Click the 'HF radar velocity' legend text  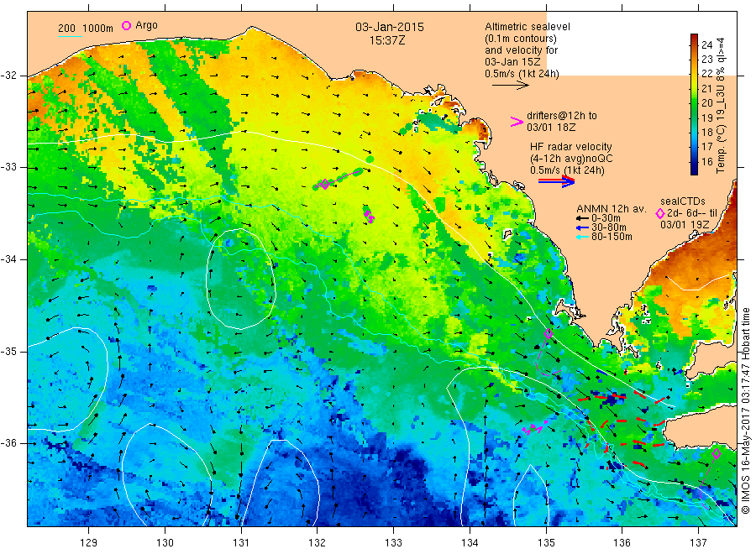click(x=571, y=146)
